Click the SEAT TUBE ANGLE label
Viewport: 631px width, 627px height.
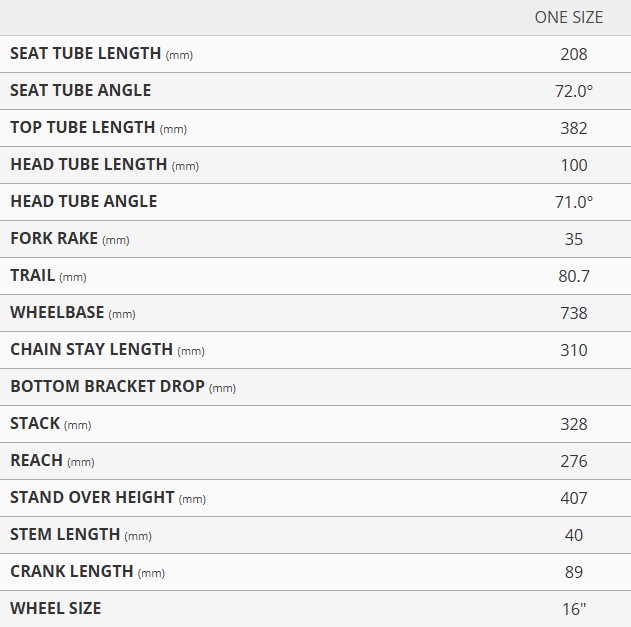[x=80, y=91]
